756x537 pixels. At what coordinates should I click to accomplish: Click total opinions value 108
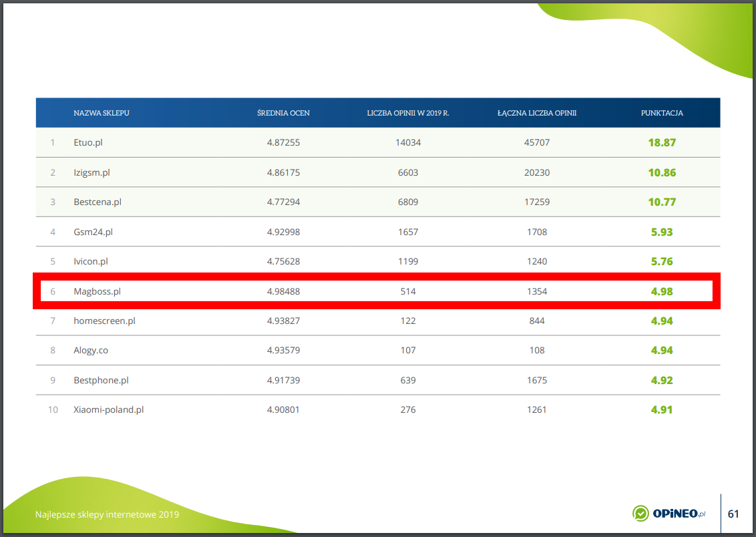[537, 351]
